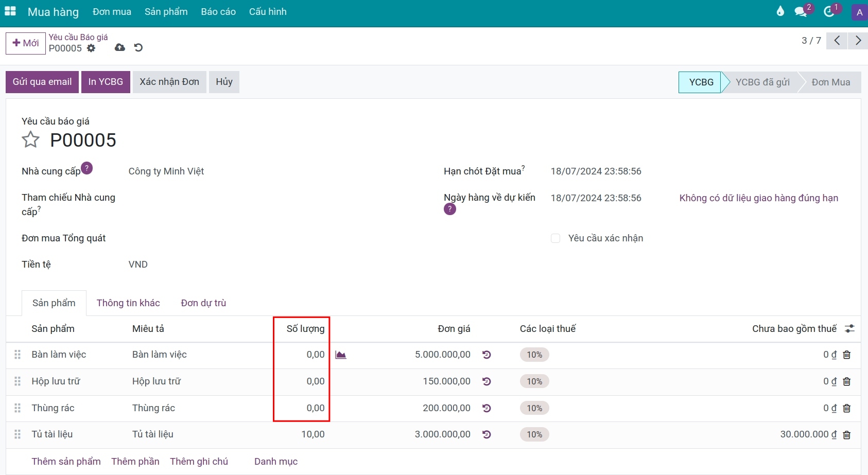This screenshot has height=475, width=868.
Task: Select YCBG đã gửi status stage
Action: pyautogui.click(x=762, y=82)
